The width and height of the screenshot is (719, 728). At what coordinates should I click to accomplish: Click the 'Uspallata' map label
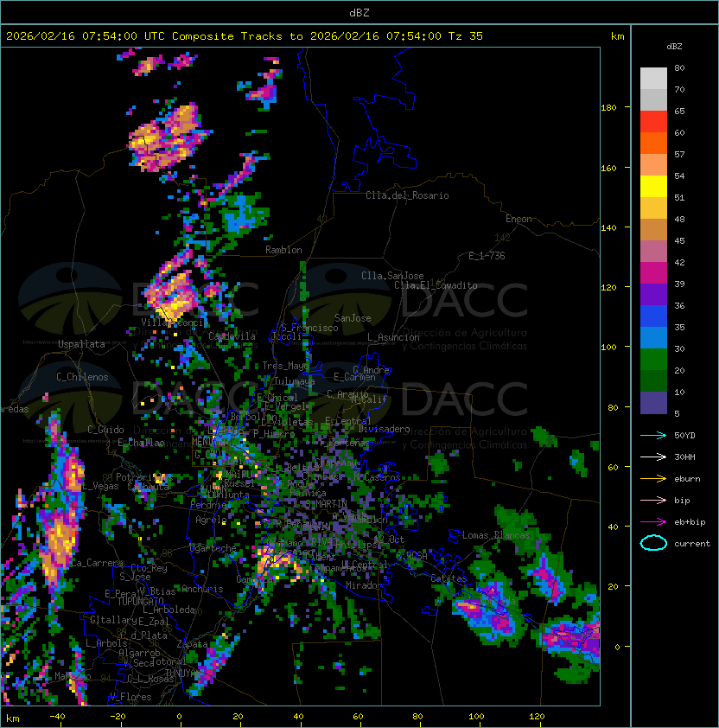point(81,344)
